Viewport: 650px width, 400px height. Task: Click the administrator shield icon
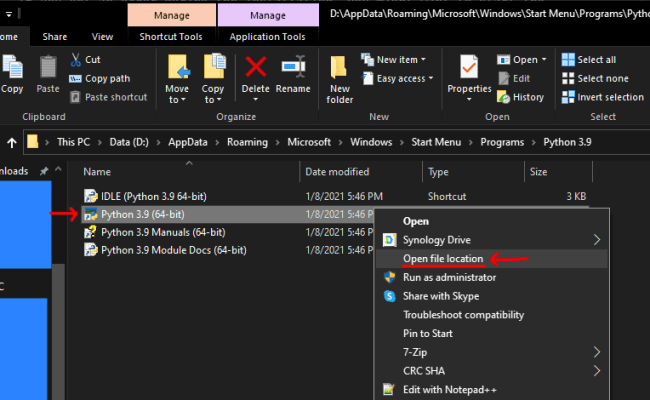coord(389,277)
